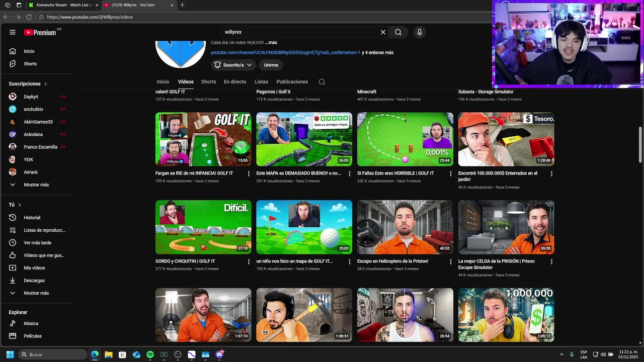Open Windows Start menu
Screen dimensions: 644x362
[x=10, y=354]
